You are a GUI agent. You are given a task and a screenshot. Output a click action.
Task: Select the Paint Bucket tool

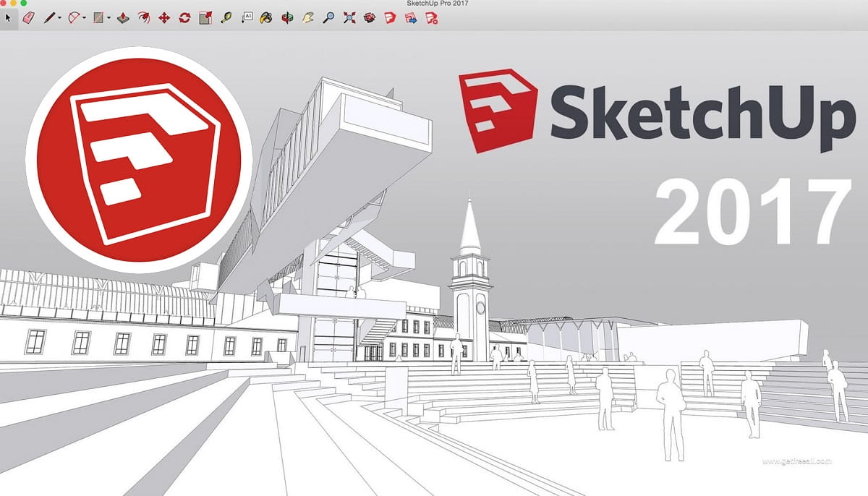267,17
